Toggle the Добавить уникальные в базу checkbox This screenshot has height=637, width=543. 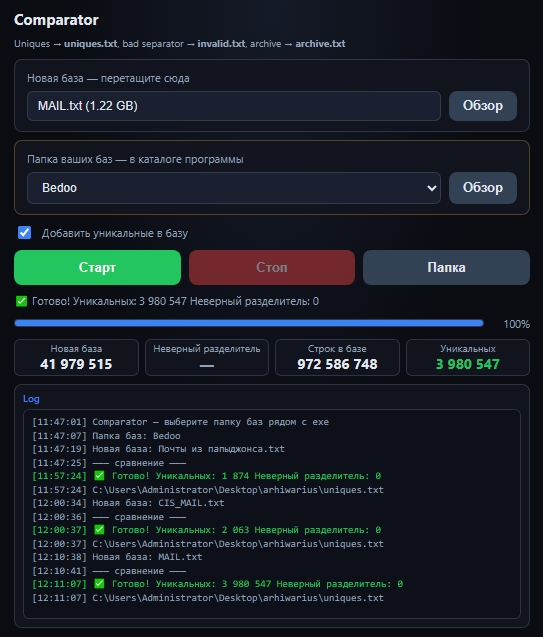pos(24,233)
